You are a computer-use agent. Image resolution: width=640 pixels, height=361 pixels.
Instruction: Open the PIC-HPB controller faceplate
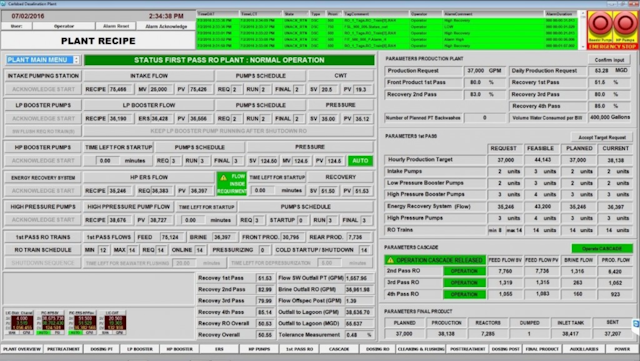(x=51, y=323)
